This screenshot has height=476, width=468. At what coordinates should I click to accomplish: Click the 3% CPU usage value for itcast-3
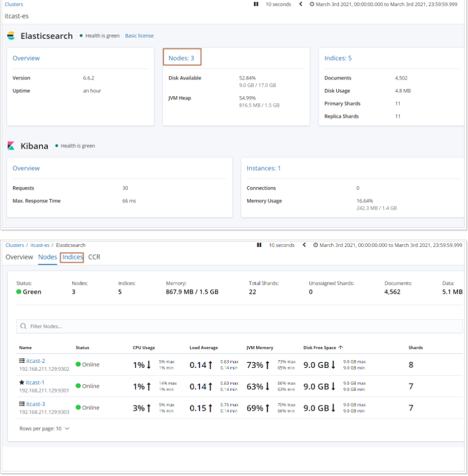click(139, 408)
